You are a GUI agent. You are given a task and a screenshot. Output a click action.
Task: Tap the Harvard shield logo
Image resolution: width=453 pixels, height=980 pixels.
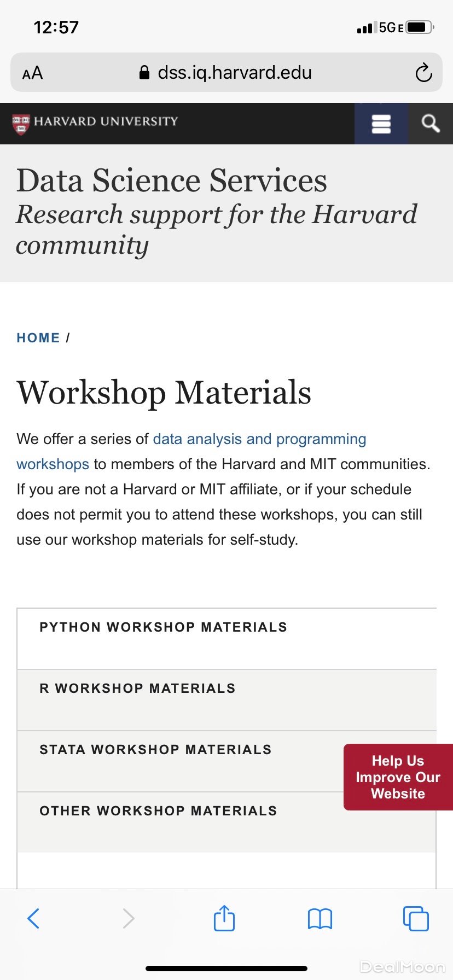click(x=21, y=124)
